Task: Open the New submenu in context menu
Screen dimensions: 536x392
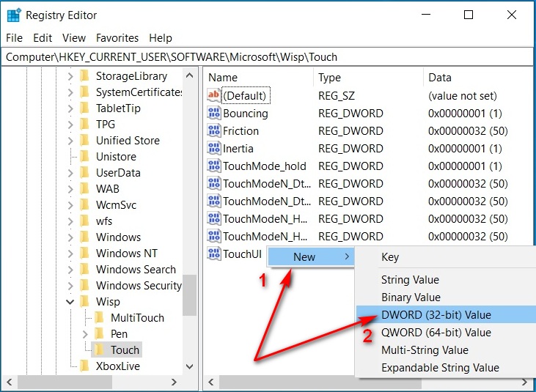Action: [311, 256]
